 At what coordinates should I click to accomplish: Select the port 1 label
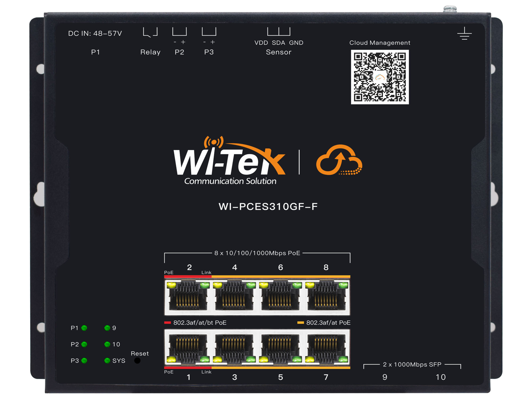tap(189, 377)
